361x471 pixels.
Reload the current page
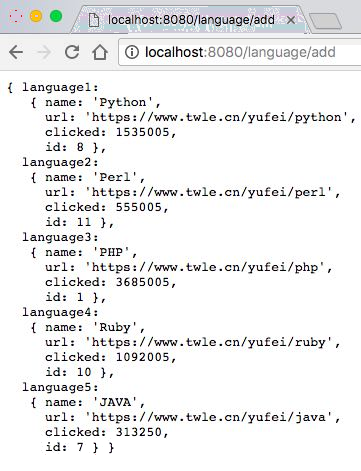point(72,52)
